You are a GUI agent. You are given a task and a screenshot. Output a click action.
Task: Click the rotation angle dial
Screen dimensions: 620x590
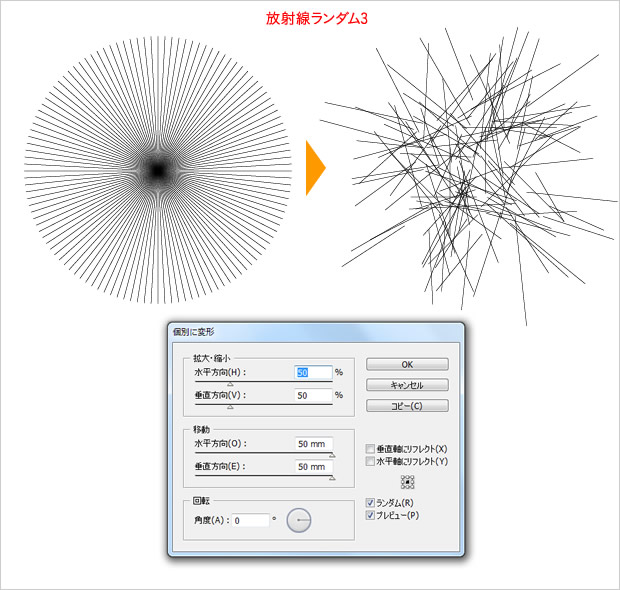click(x=299, y=520)
